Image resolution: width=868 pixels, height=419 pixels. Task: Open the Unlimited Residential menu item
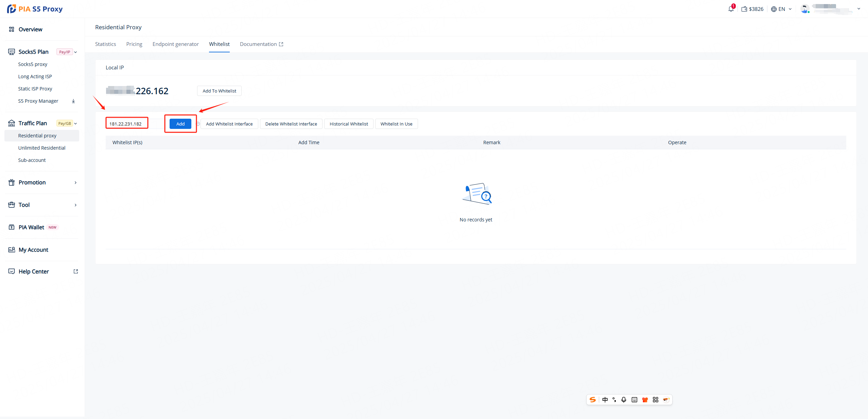click(x=42, y=148)
